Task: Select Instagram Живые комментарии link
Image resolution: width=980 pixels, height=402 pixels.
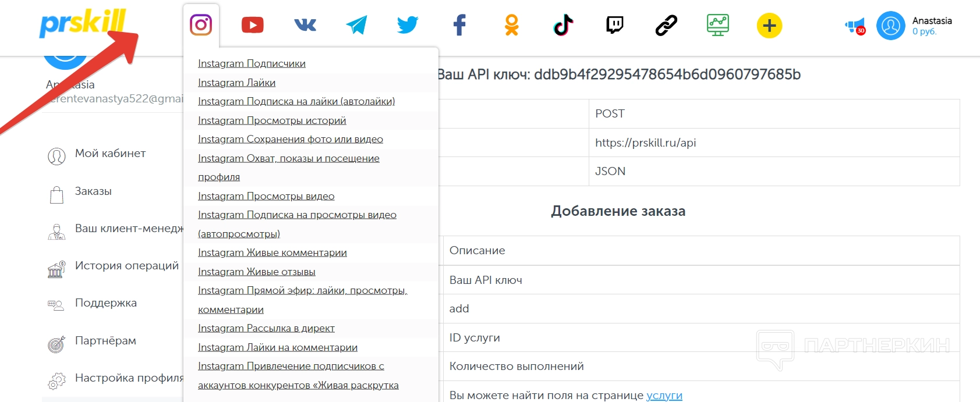Action: pyautogui.click(x=273, y=252)
